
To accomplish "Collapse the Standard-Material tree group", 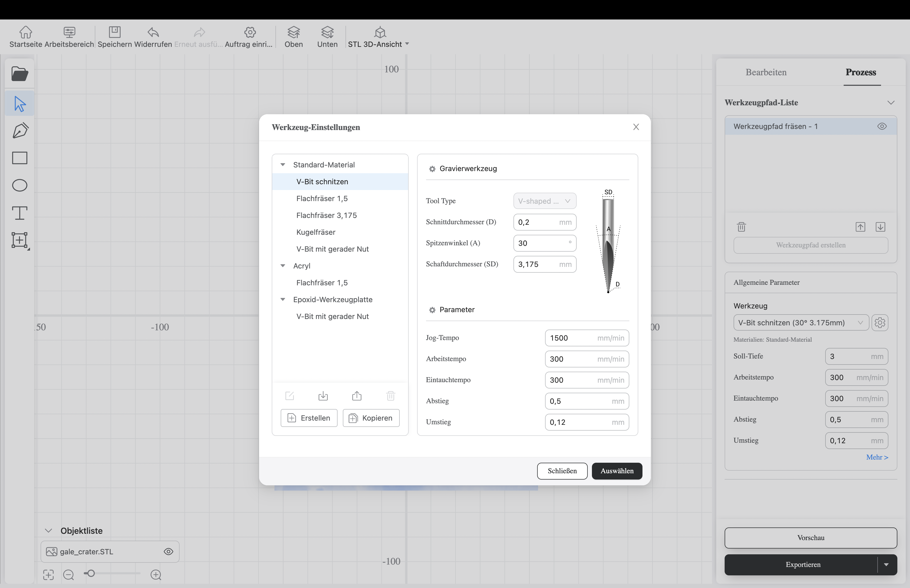I will pyautogui.click(x=283, y=165).
